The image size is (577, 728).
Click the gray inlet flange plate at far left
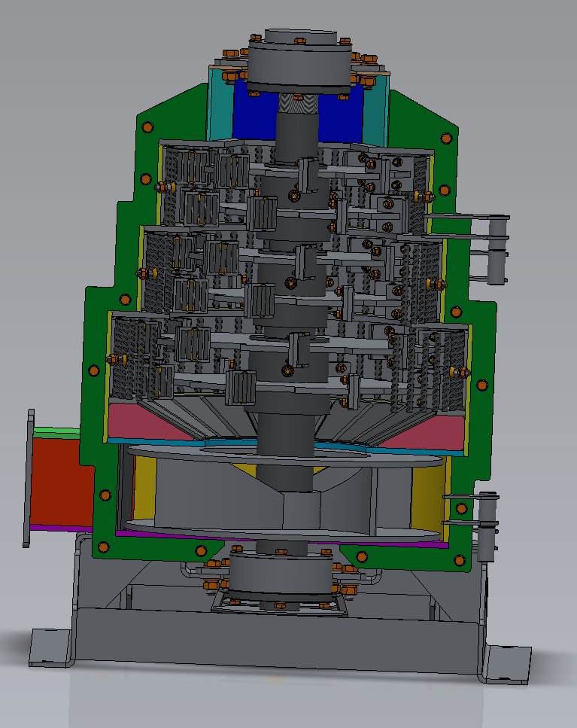click(29, 478)
